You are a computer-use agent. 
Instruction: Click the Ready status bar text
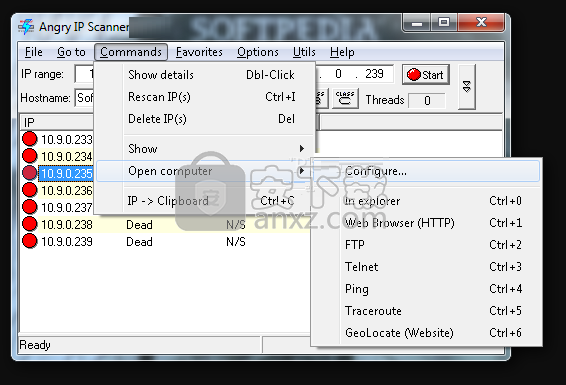35,345
